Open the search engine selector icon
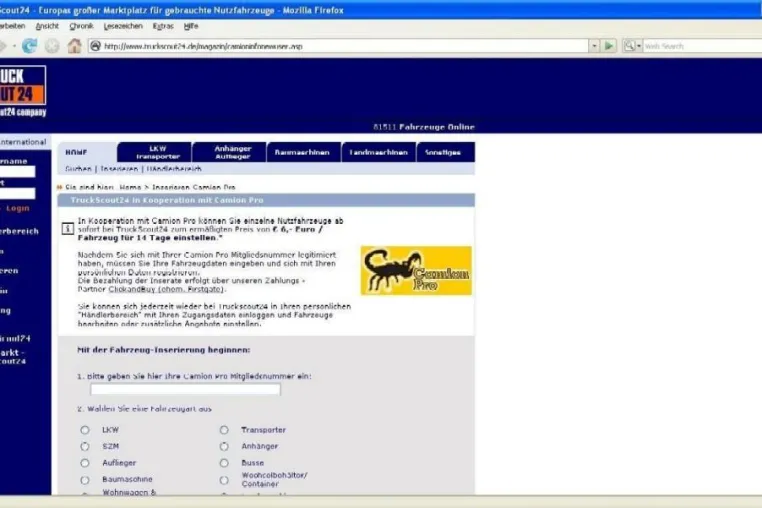This screenshot has width=762, height=508. click(x=632, y=46)
